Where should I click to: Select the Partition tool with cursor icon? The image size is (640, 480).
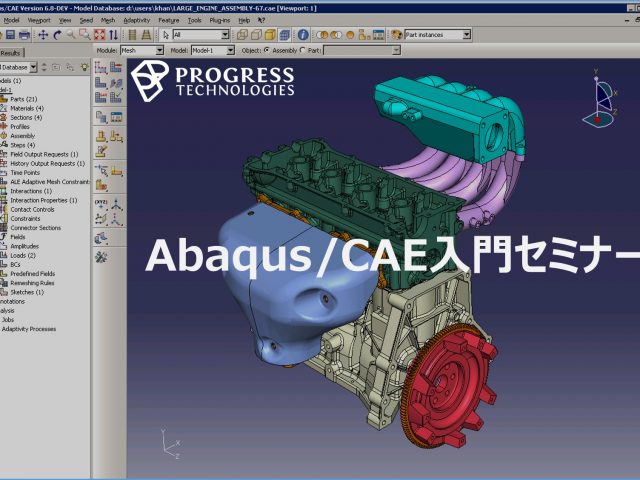click(101, 170)
